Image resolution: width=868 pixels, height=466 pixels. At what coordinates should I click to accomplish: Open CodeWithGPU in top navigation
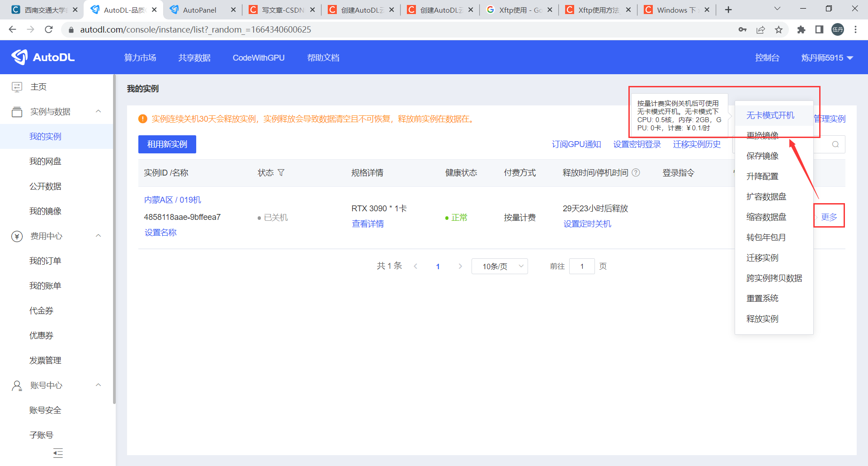tap(259, 58)
